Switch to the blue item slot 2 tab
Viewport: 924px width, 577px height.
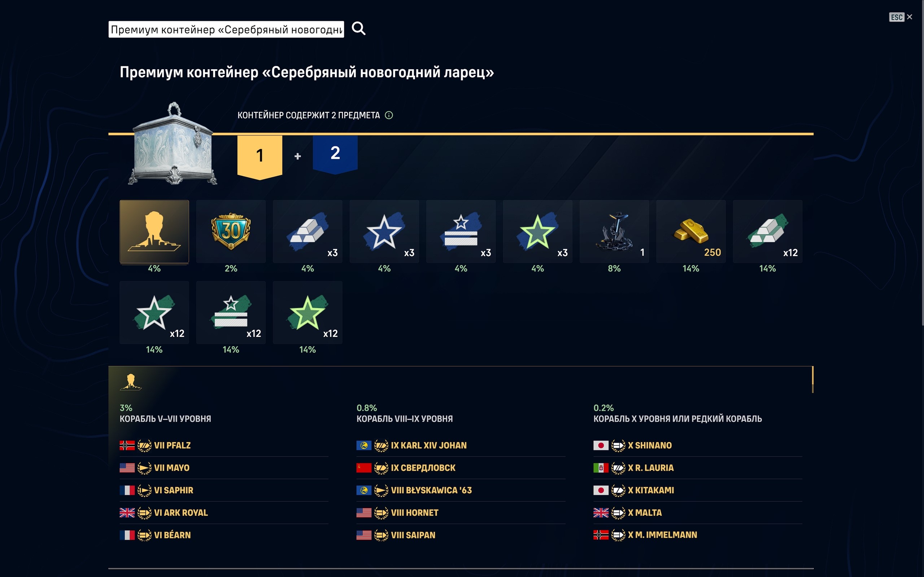tap(335, 153)
